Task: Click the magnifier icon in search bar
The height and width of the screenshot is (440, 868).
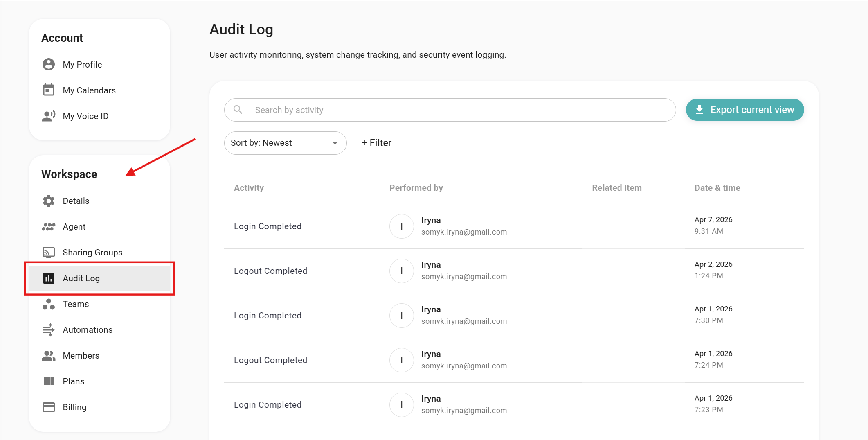Action: (x=238, y=110)
